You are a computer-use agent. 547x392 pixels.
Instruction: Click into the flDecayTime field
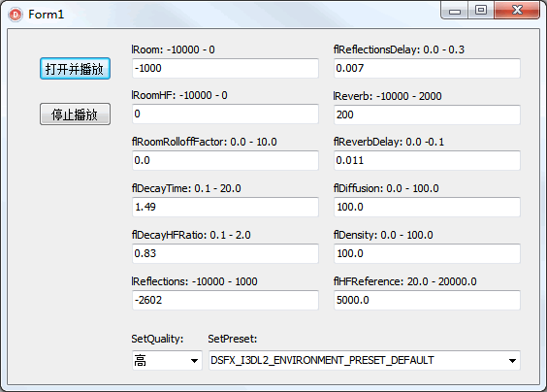pos(225,207)
